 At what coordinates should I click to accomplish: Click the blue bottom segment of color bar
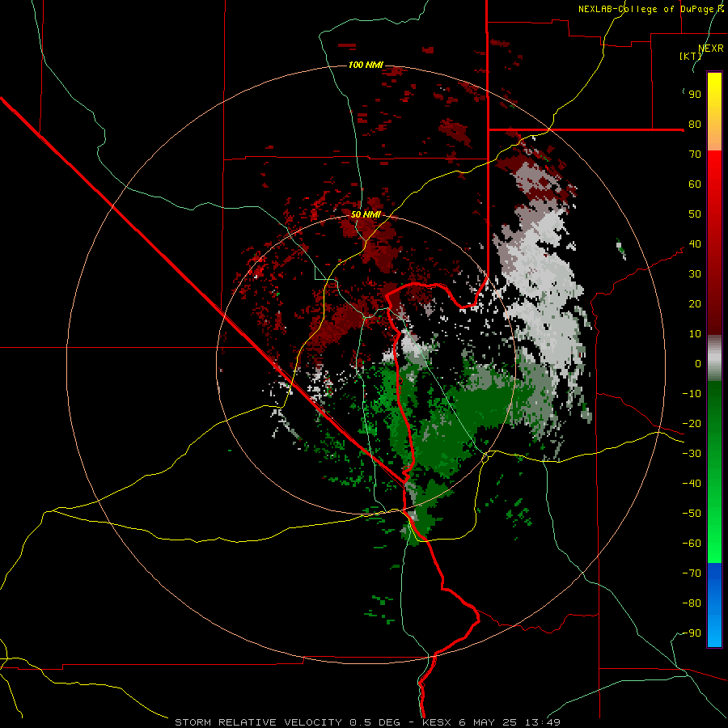[714, 605]
